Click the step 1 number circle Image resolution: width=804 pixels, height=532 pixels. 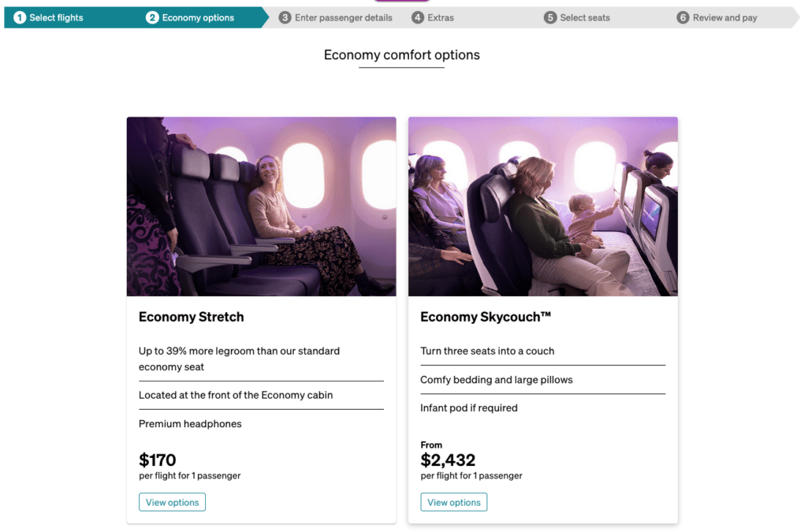pos(20,17)
